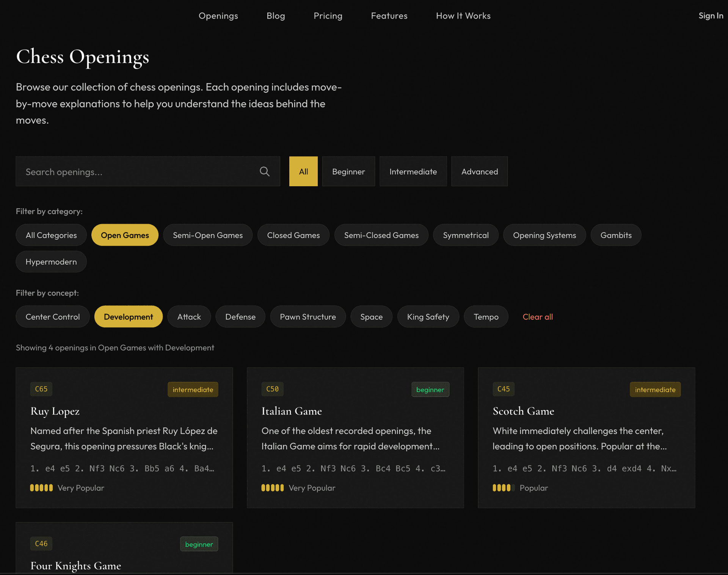Toggle the Intermediate difficulty filter

[413, 171]
